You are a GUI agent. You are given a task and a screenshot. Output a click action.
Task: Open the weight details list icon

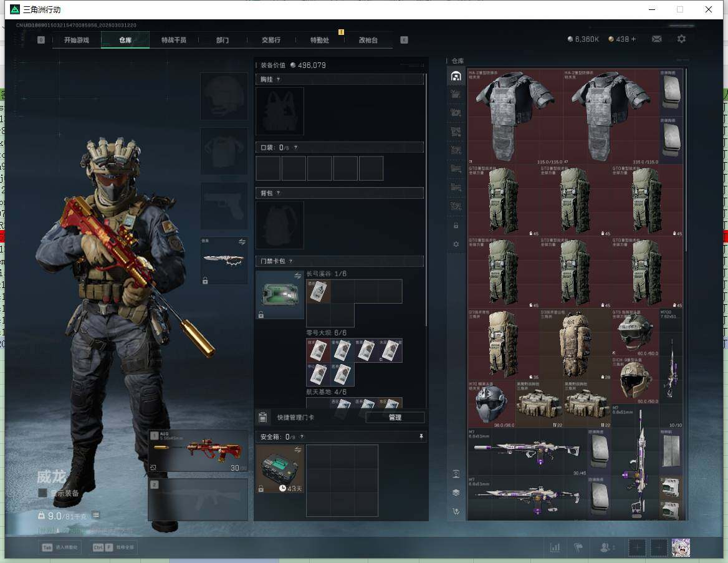95,515
